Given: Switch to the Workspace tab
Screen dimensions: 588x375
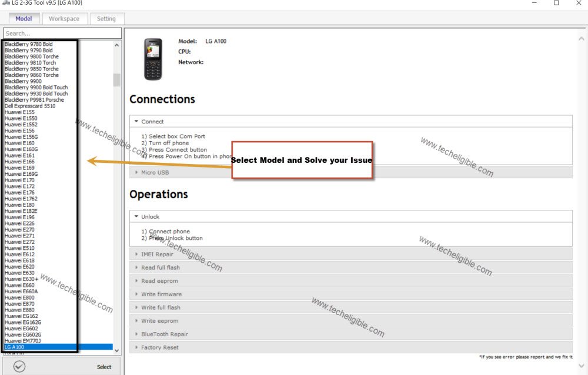Looking at the screenshot, I should coord(64,18).
